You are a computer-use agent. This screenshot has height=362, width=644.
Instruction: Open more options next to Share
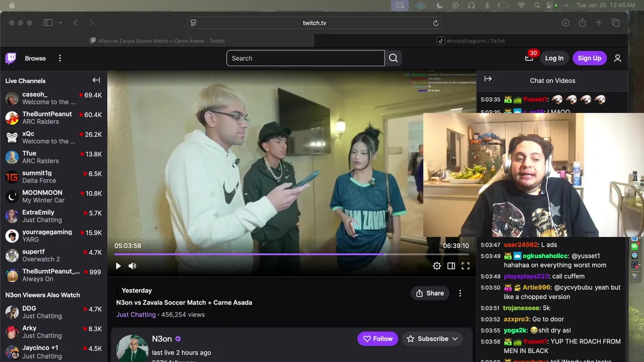[x=460, y=293]
